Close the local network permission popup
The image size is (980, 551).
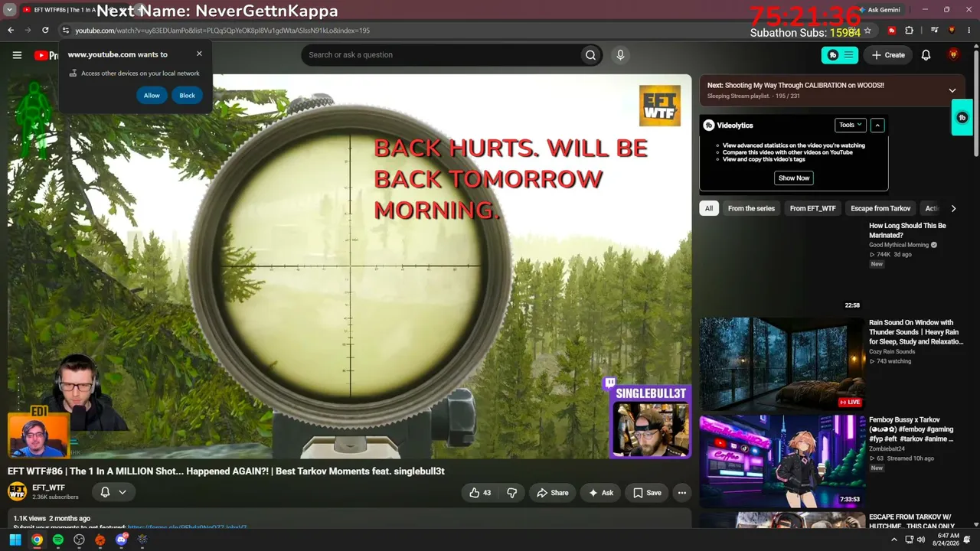point(199,54)
